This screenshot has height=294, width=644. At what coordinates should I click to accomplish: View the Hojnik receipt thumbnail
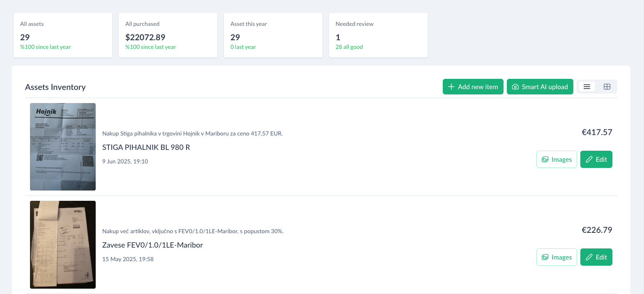click(62, 147)
